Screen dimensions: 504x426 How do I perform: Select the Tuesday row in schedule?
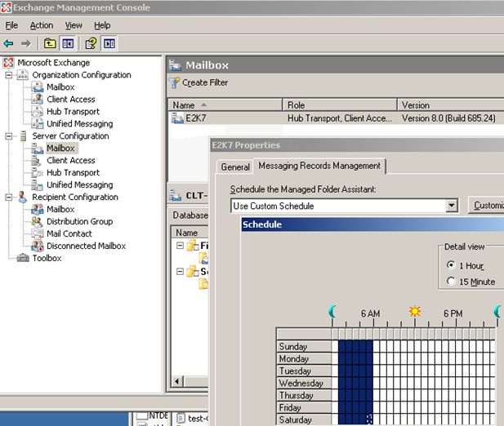click(304, 371)
